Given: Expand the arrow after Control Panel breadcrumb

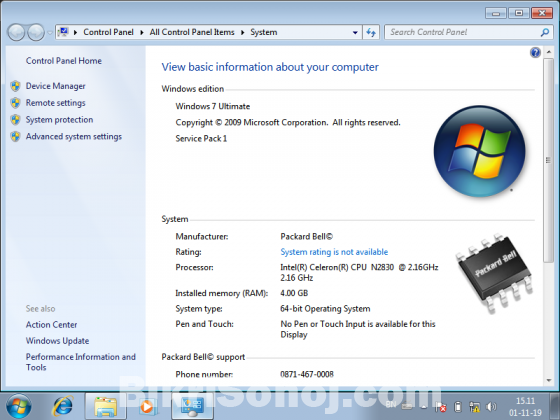Looking at the screenshot, I should click(142, 32).
